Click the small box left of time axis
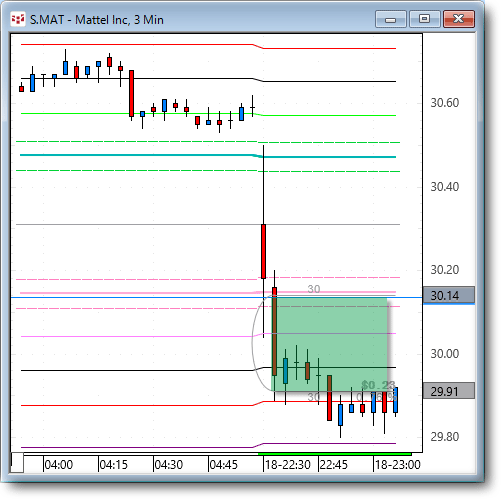The width and height of the screenshot is (502, 500). pyautogui.click(x=17, y=462)
